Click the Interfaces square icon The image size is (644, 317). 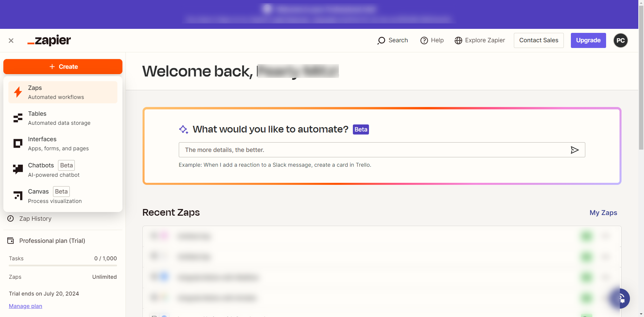pos(18,144)
